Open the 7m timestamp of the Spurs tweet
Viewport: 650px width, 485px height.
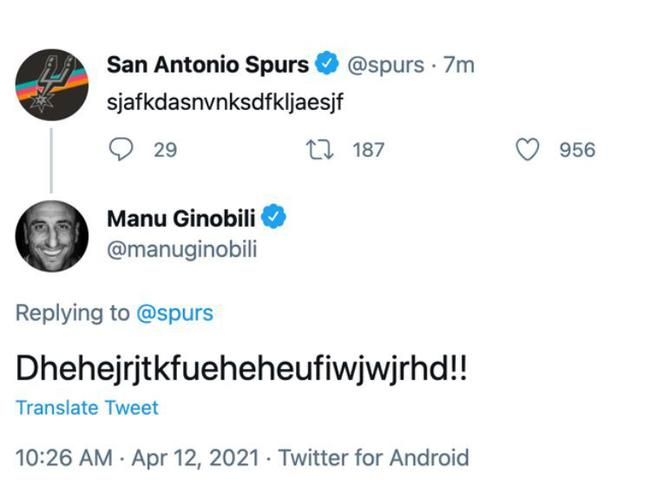point(458,65)
